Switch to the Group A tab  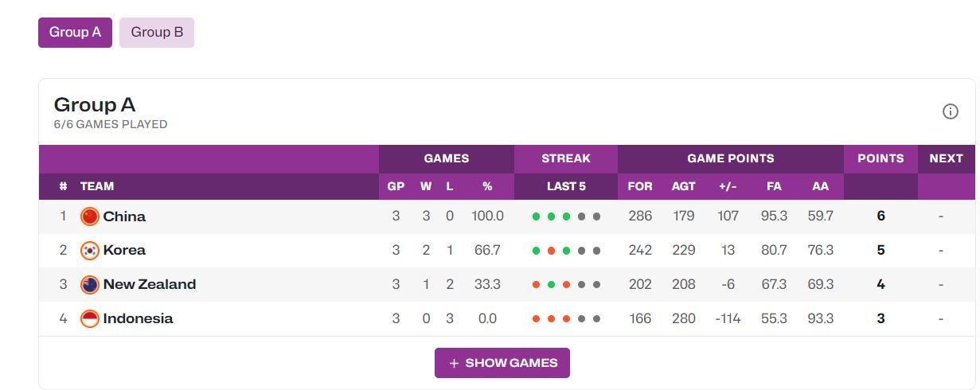coord(75,33)
